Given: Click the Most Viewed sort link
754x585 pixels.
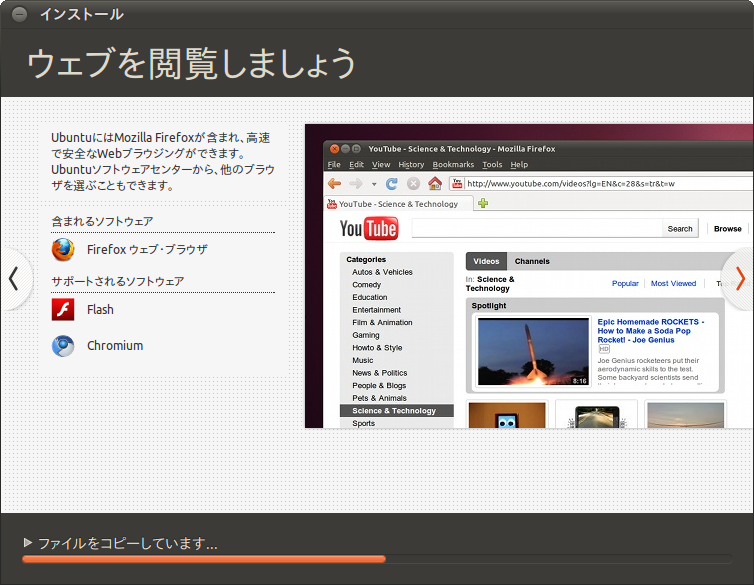Looking at the screenshot, I should coord(673,283).
